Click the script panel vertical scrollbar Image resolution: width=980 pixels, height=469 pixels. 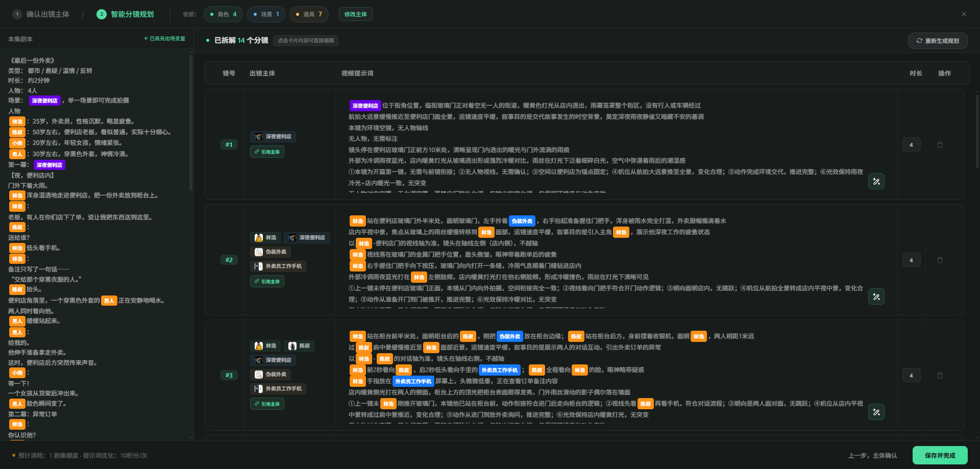[191, 122]
